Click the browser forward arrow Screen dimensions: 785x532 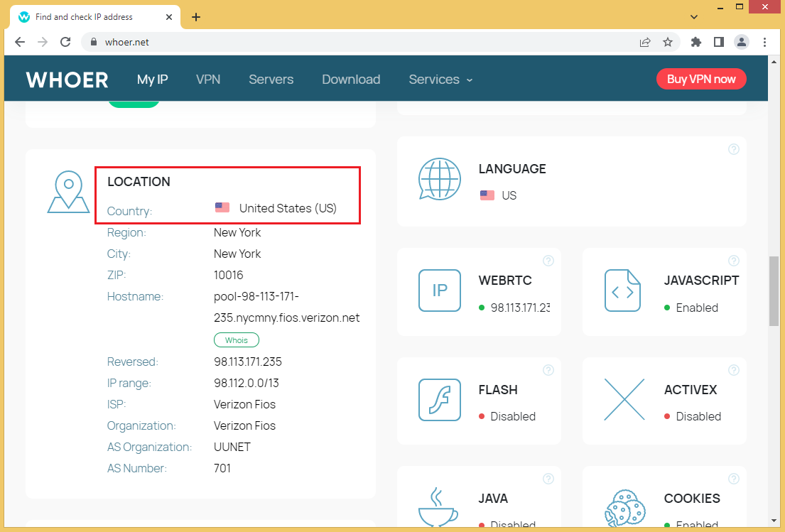[x=43, y=42]
